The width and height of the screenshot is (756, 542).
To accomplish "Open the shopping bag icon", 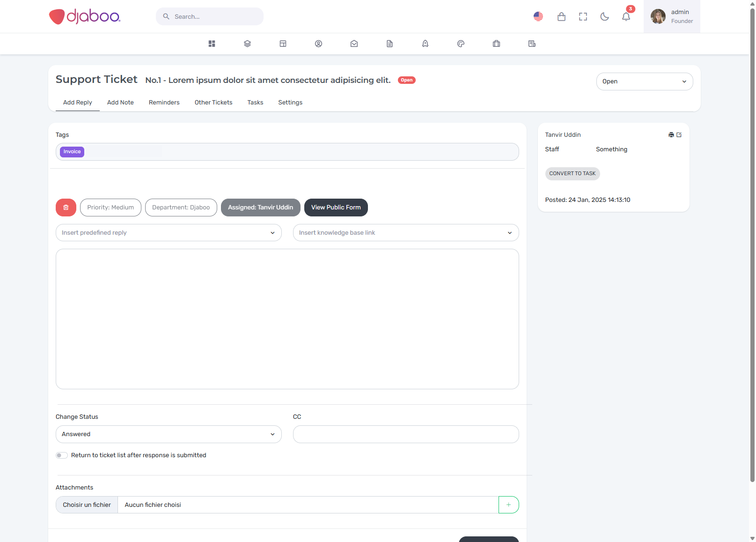I will coord(561,17).
